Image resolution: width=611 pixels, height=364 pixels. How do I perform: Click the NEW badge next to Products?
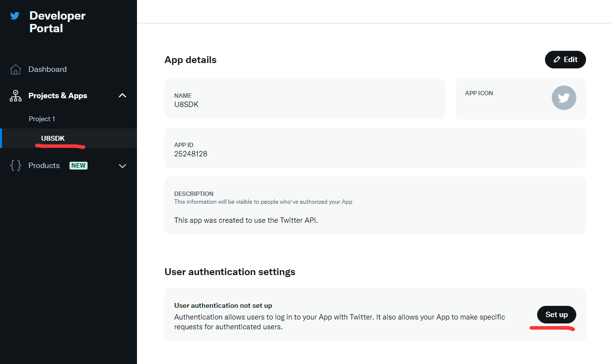coord(78,166)
